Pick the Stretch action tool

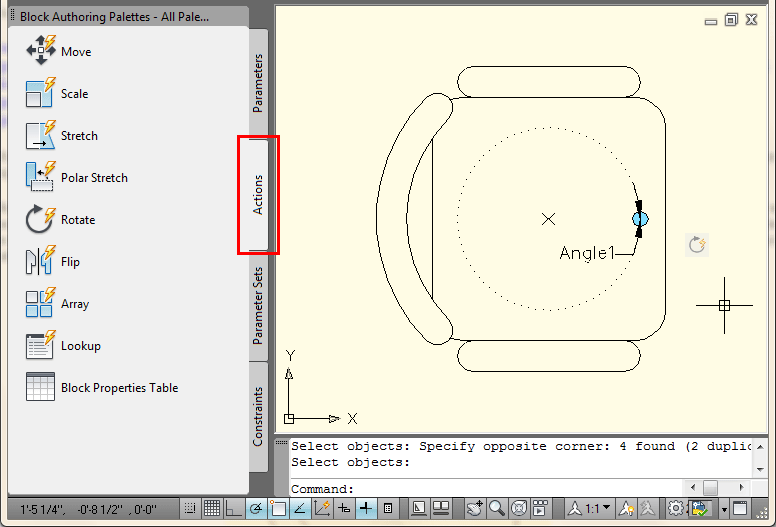61,135
